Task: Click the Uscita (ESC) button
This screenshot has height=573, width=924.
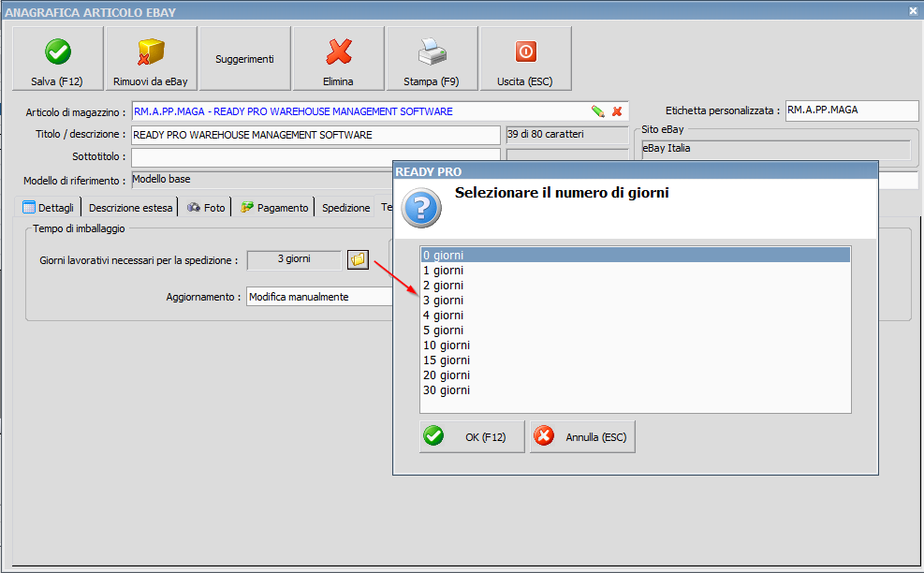Action: coord(525,58)
